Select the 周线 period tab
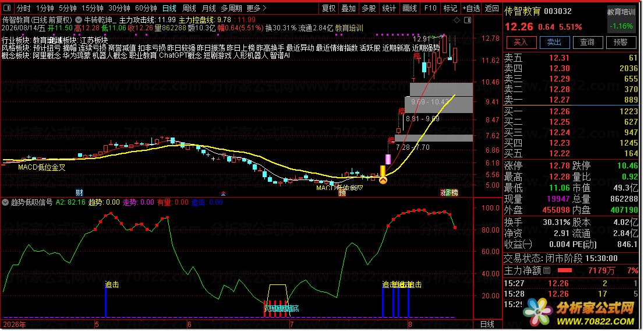 click(189, 8)
